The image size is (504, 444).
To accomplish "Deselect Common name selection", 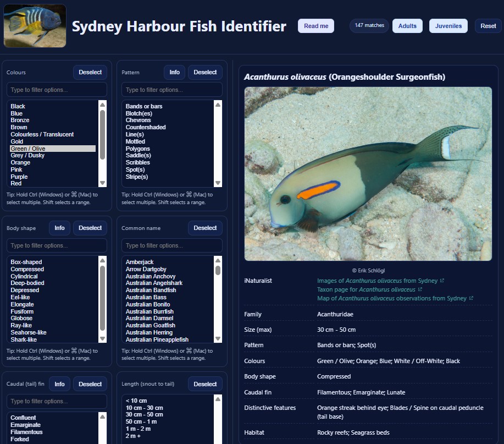I will tap(205, 228).
